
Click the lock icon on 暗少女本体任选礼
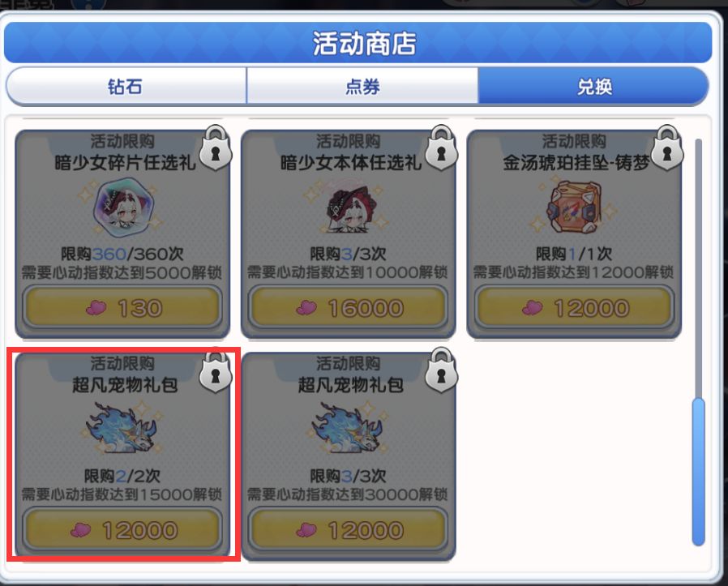pyautogui.click(x=441, y=148)
